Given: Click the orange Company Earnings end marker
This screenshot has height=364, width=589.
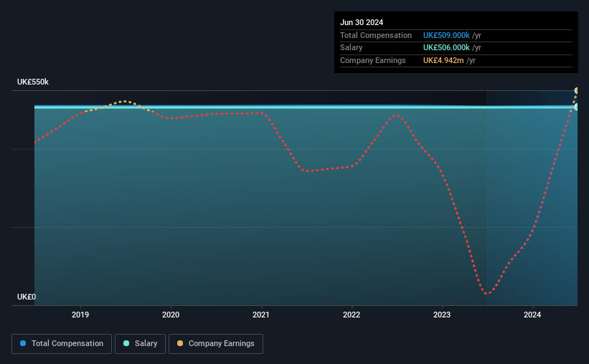Looking at the screenshot, I should 577,90.
